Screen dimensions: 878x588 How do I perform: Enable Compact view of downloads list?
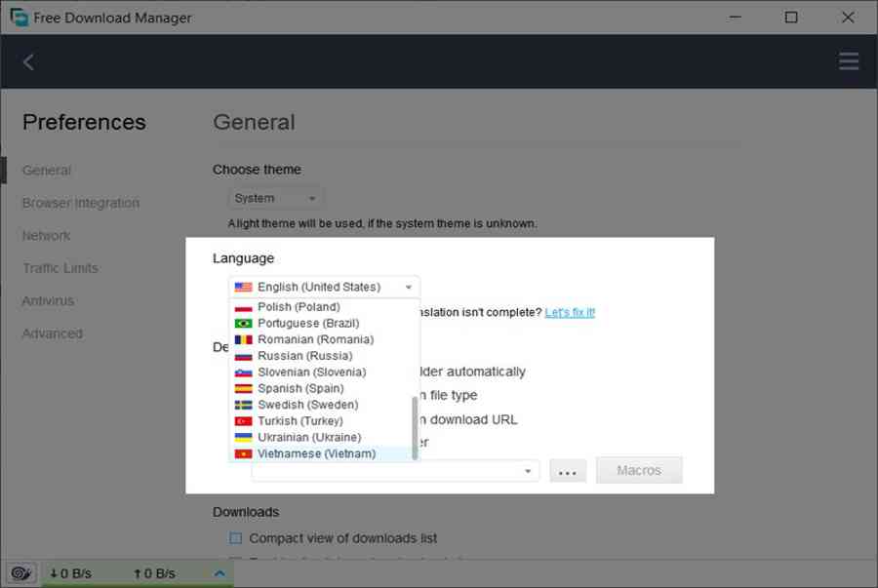coord(236,538)
